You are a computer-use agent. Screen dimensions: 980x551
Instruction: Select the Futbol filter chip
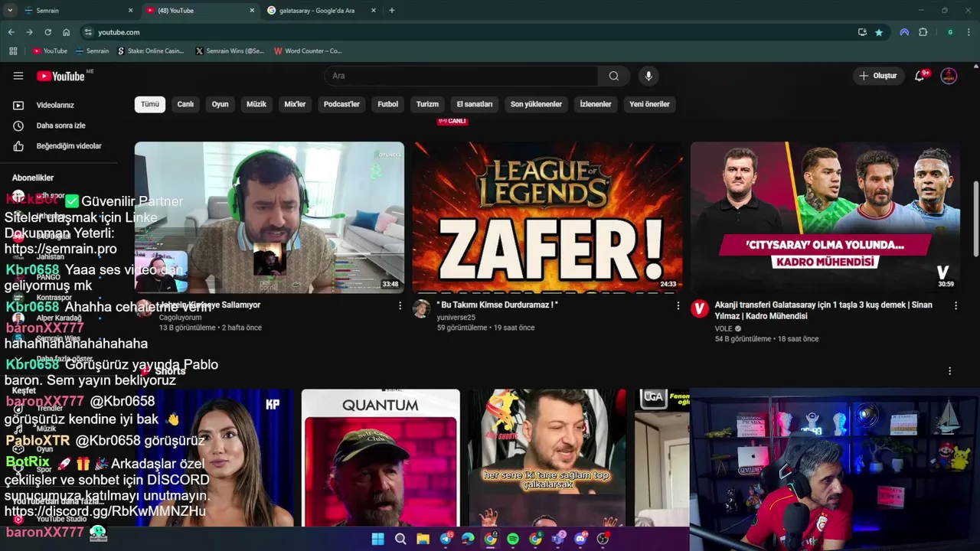[388, 104]
